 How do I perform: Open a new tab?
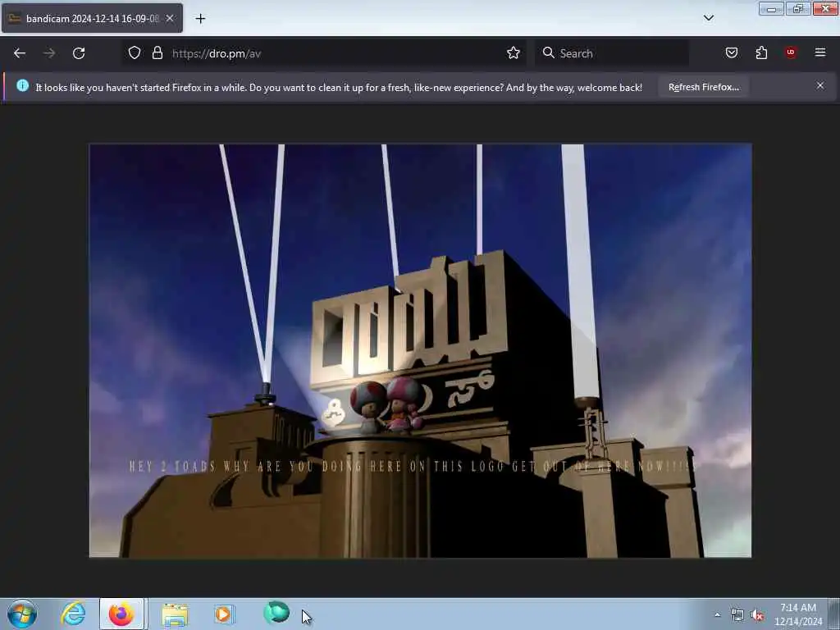(200, 19)
